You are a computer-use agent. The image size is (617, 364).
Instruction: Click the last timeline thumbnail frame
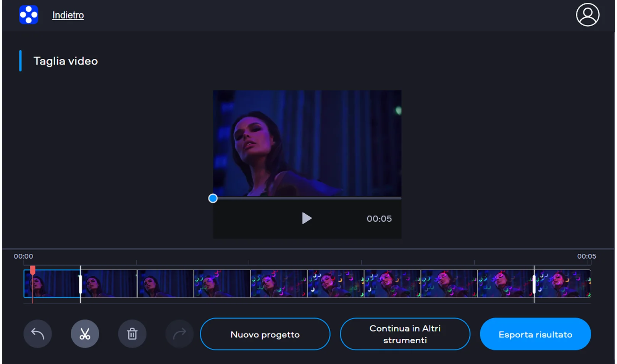click(x=563, y=284)
